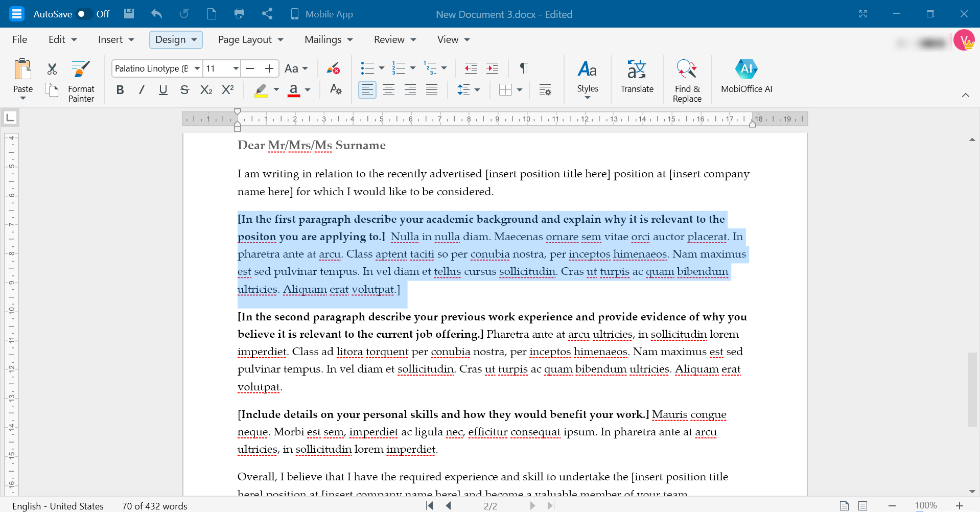
Task: Collapse the ribbon chevron
Action: (966, 95)
